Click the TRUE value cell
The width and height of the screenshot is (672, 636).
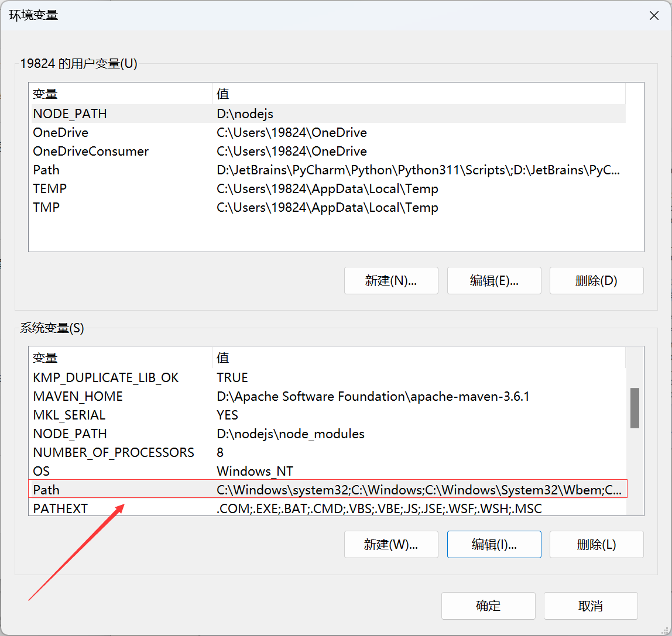(232, 377)
